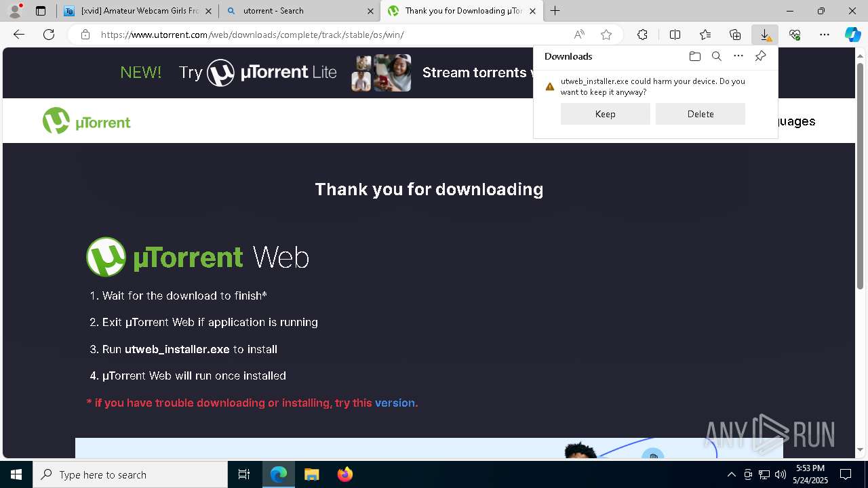Click Keep for utweb_installer.exe
The width and height of the screenshot is (868, 488).
tap(606, 114)
